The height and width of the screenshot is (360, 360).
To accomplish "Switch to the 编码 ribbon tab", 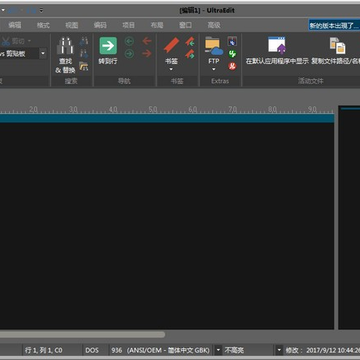I will tap(100, 25).
